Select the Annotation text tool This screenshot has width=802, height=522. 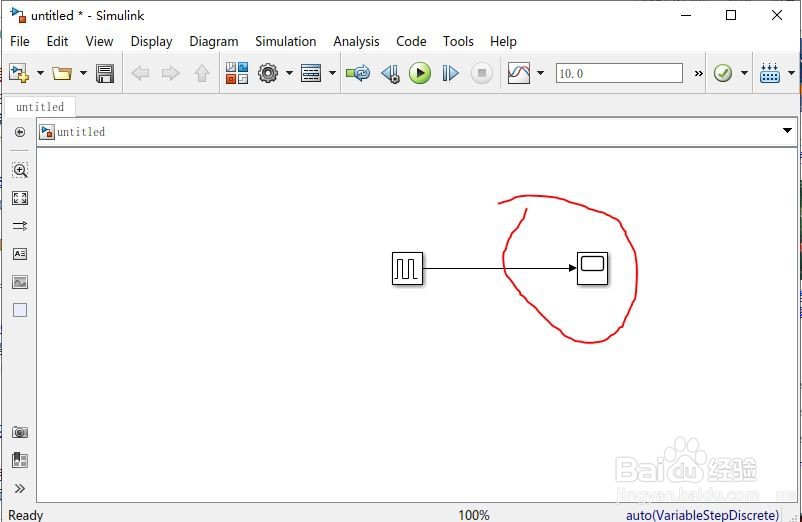click(20, 254)
